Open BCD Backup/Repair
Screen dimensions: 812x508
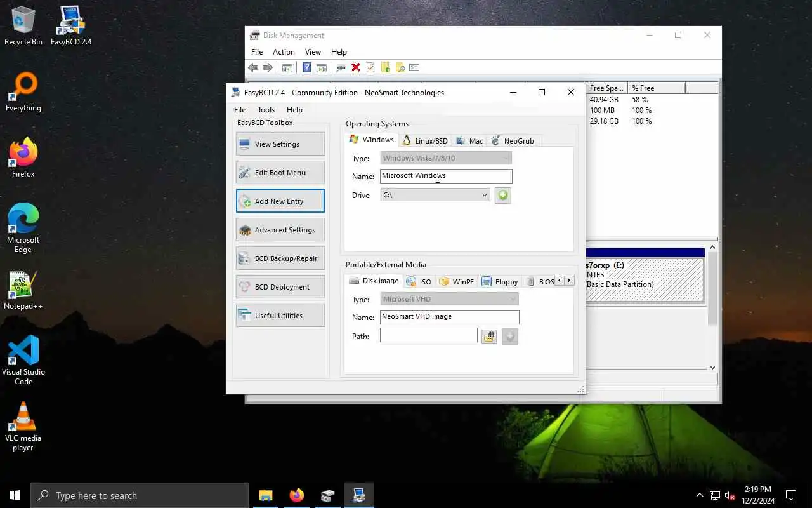pyautogui.click(x=280, y=258)
